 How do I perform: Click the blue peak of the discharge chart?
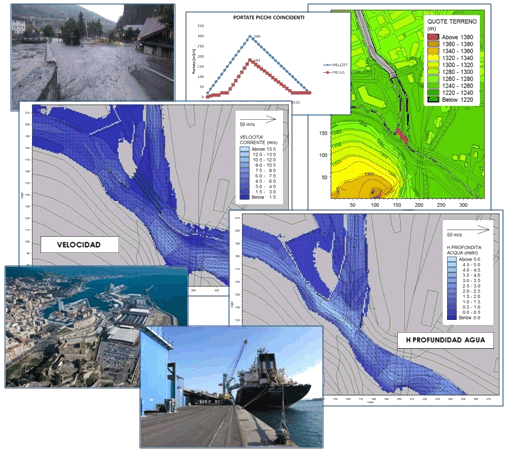point(251,36)
